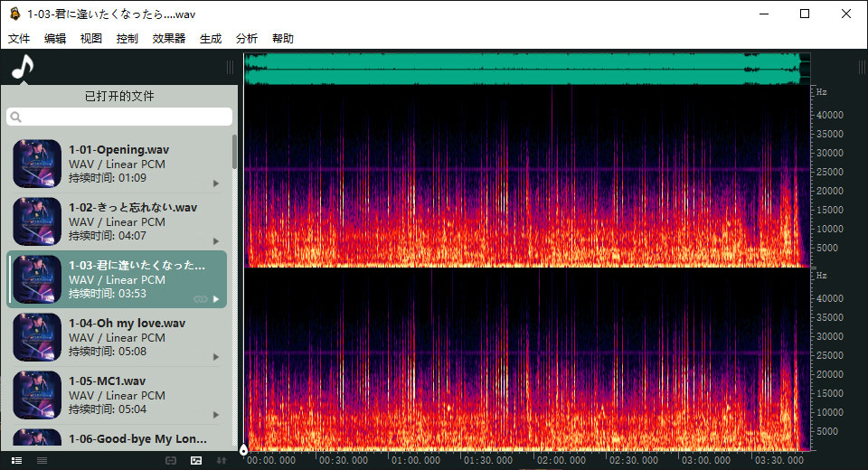Image resolution: width=868 pixels, height=470 pixels.
Task: Play 1-04-Oh my love.wav using its arrow
Action: pyautogui.click(x=216, y=357)
